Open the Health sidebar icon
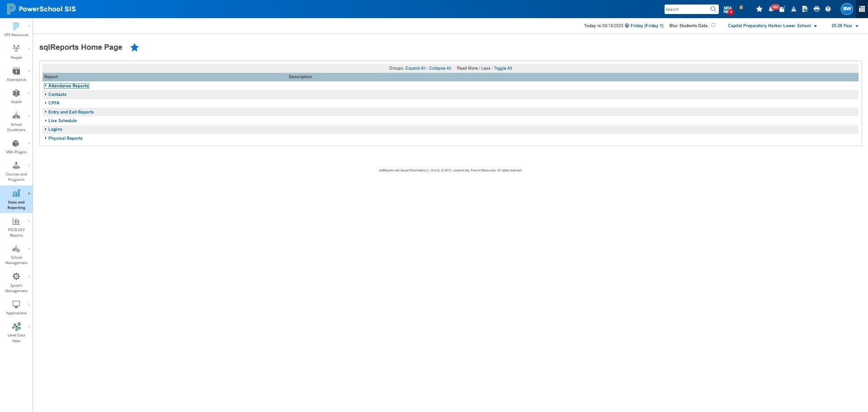868x412 pixels. click(16, 96)
